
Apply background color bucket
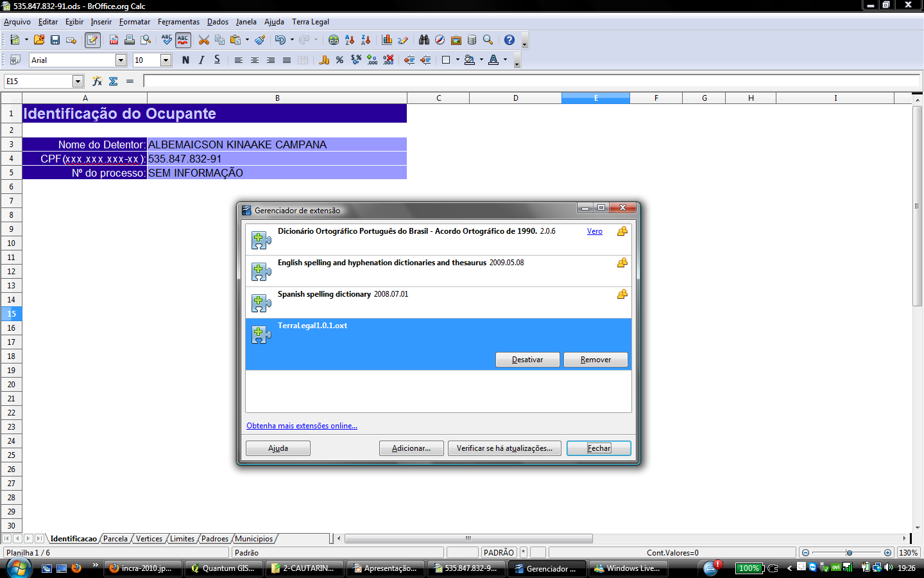click(x=470, y=60)
